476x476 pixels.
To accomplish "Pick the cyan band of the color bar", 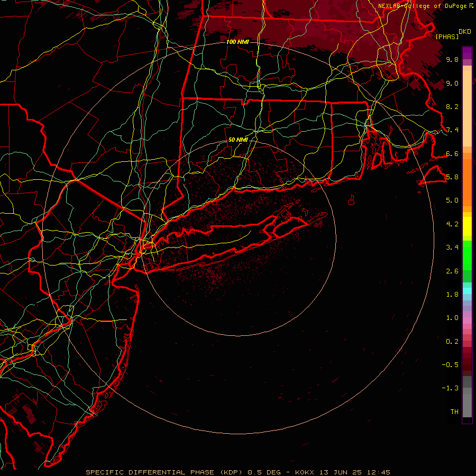I will click(467, 291).
